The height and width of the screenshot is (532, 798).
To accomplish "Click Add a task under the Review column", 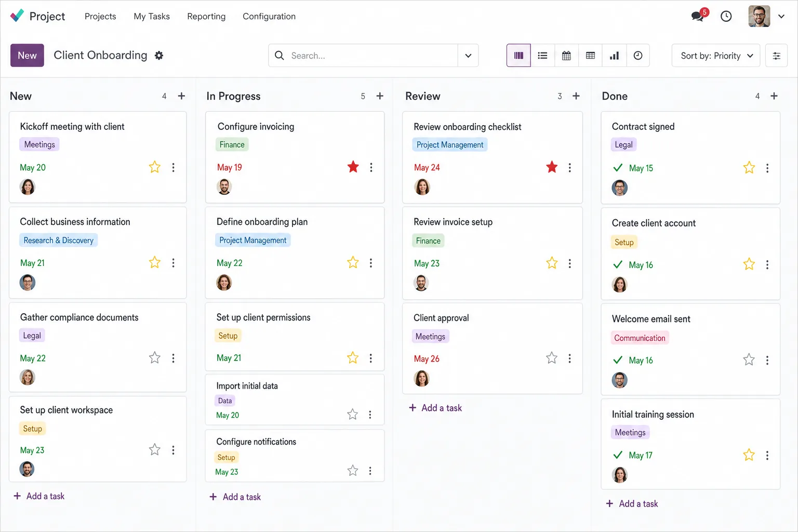I will (435, 408).
